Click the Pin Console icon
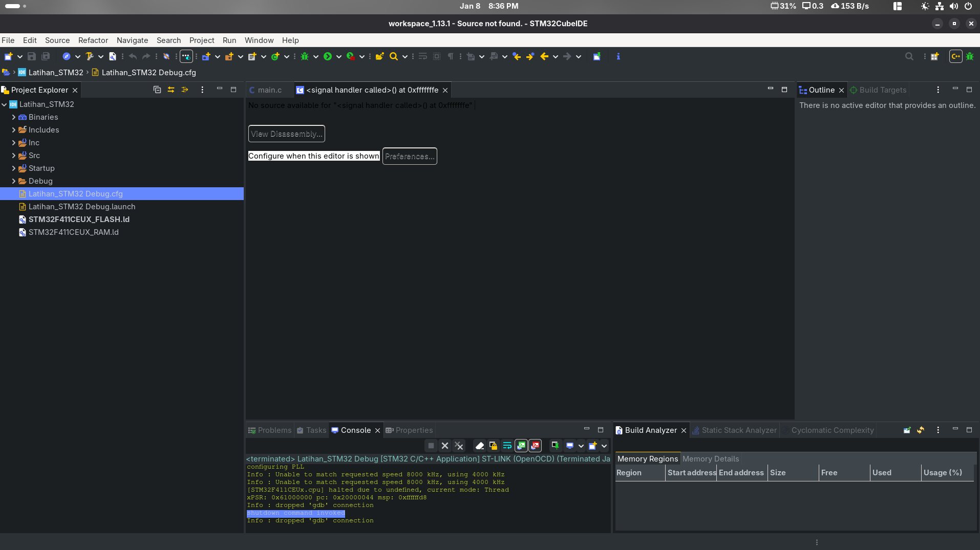The width and height of the screenshot is (980, 550). click(555, 446)
